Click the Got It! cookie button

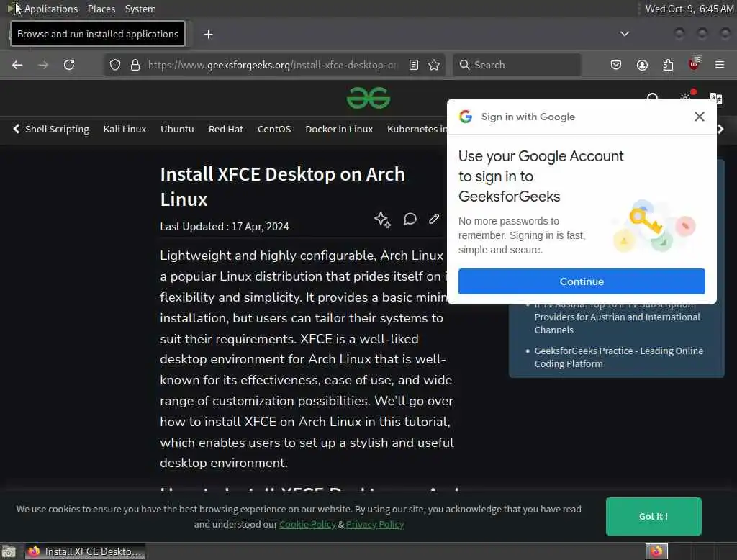[654, 516]
